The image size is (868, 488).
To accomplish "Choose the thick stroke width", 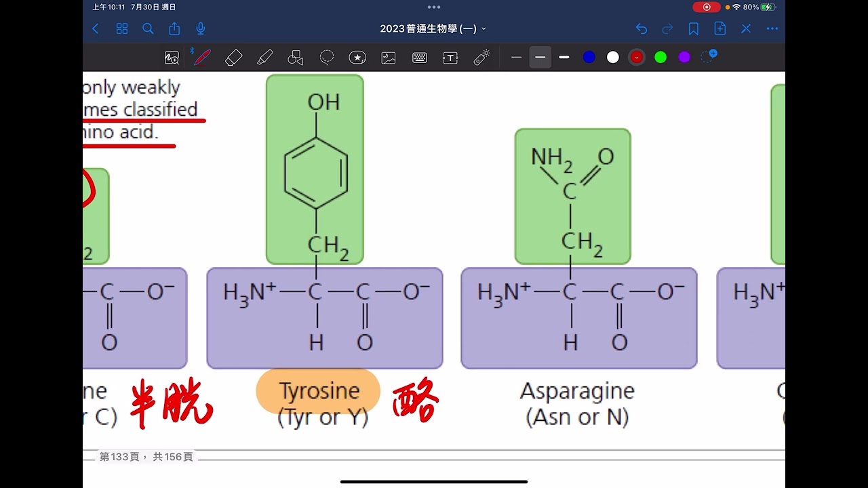I will [564, 58].
